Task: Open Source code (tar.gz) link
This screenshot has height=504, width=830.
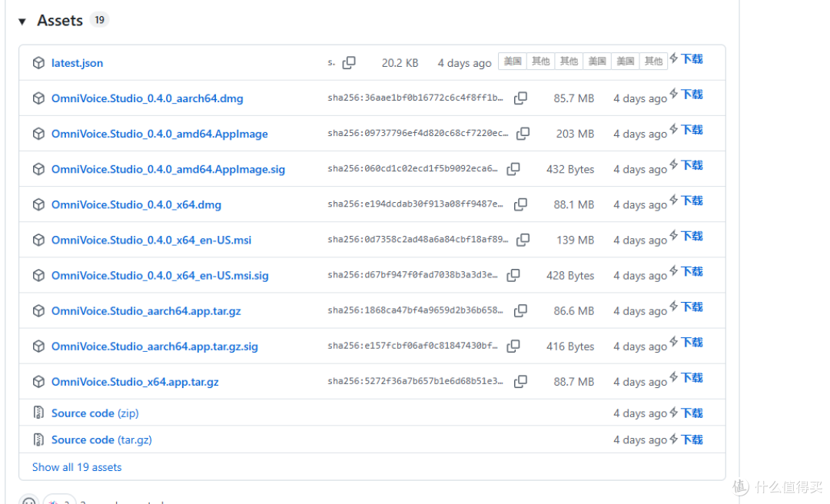Action: (101, 440)
